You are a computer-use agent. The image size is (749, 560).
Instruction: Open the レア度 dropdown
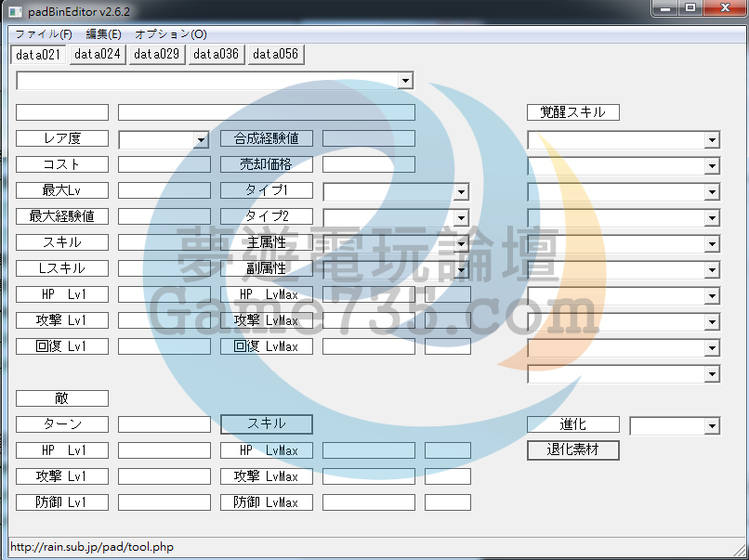point(201,139)
